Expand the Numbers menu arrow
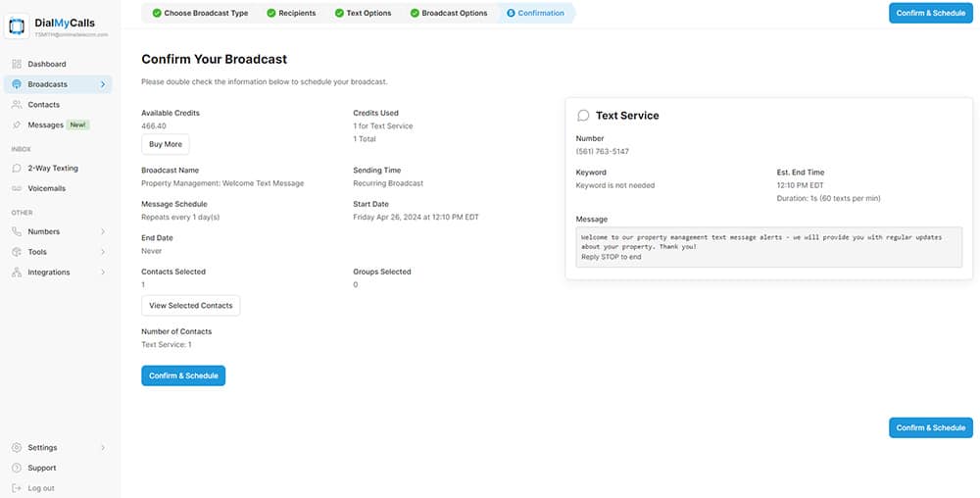Screen dimensions: 980x498 coord(103,232)
